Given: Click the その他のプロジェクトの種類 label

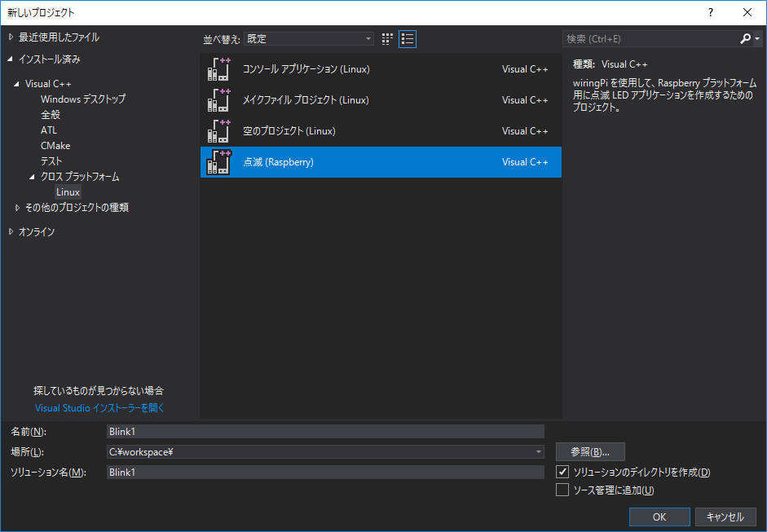Looking at the screenshot, I should coord(77,207).
